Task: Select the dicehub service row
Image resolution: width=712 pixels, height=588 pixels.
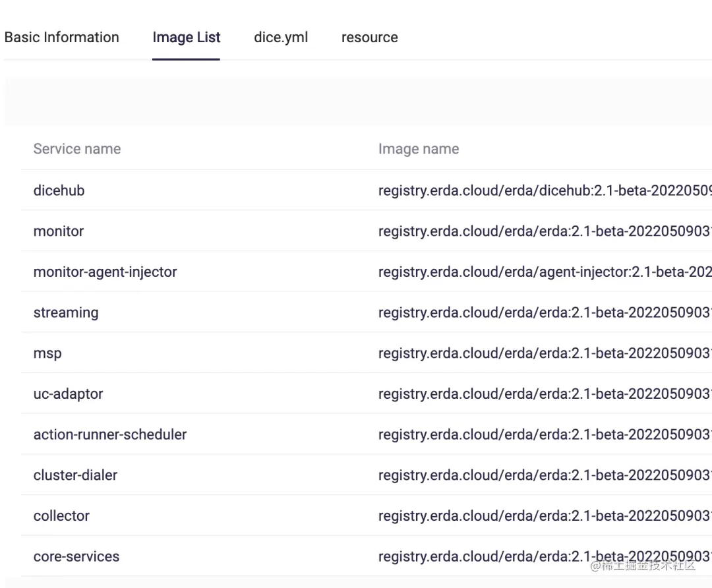Action: [x=367, y=191]
